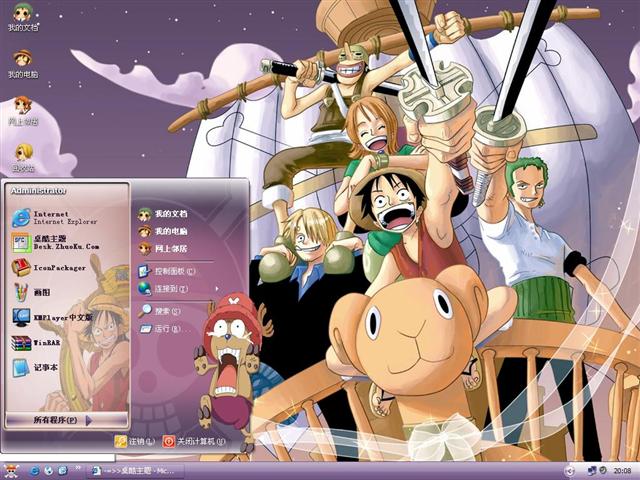Select 我的电脑 in the start menu right column
Image resolution: width=640 pixels, height=480 pixels.
(162, 231)
